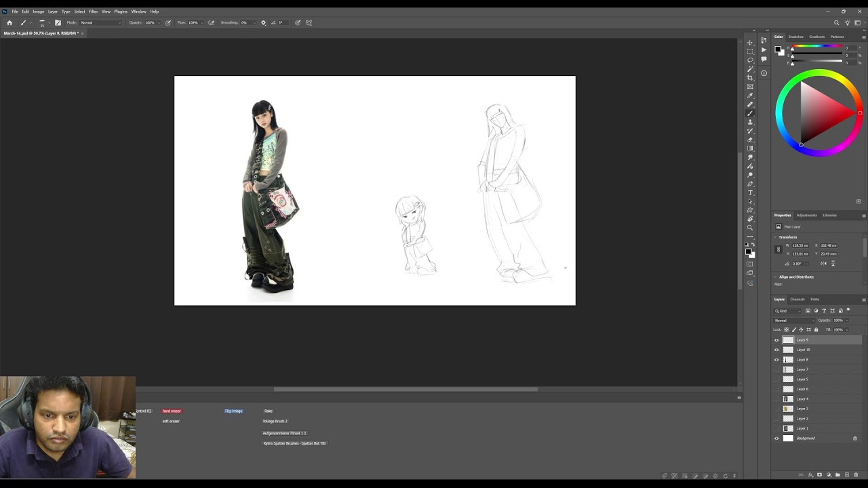Open the brush preset picker dropdown
Screen dimensions: 868x488
pyautogui.click(x=49, y=22)
